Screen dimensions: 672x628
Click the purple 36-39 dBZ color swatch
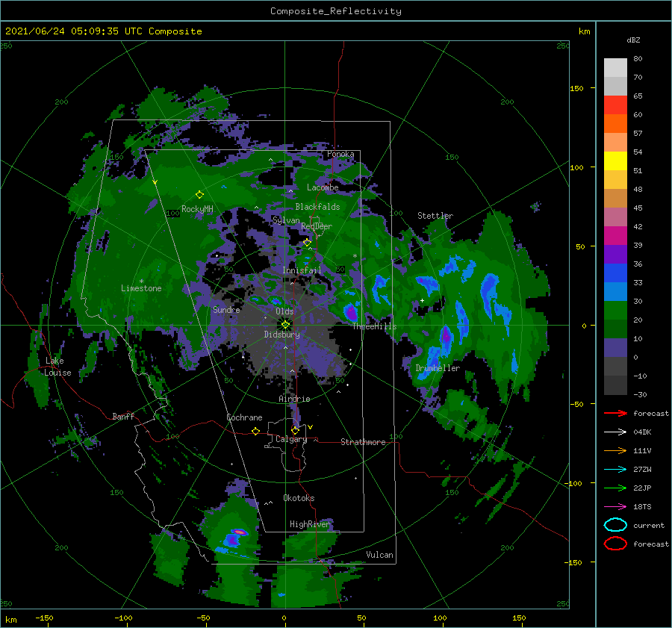pos(615,255)
